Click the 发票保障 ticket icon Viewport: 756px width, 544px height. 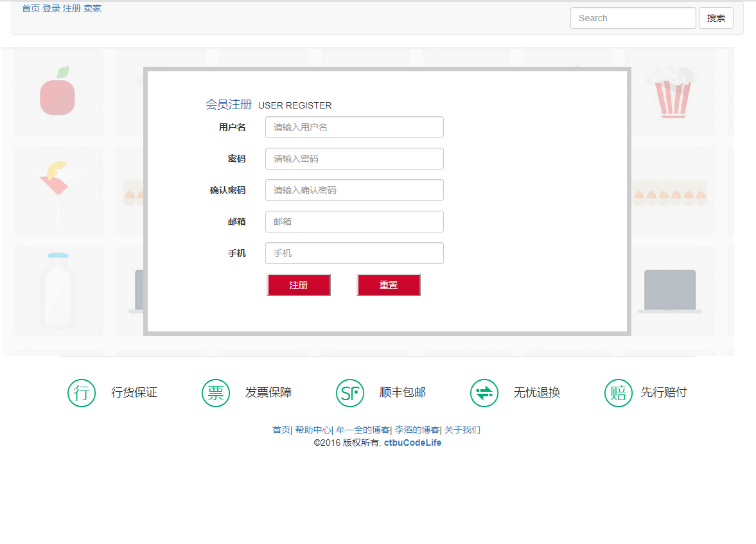pyautogui.click(x=215, y=392)
